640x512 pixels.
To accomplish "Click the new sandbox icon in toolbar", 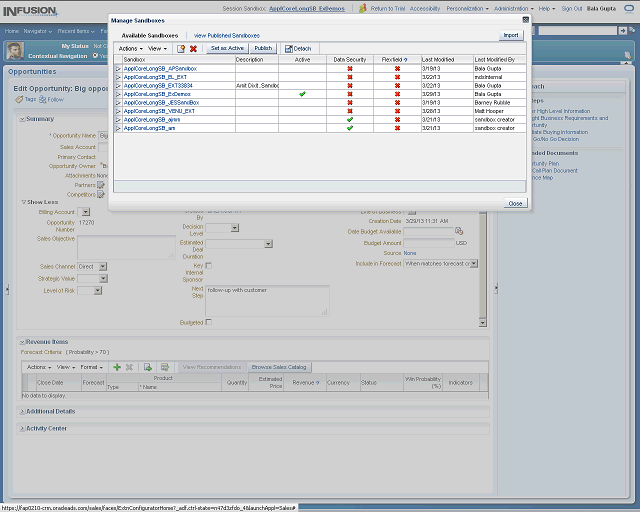I will click(x=181, y=48).
